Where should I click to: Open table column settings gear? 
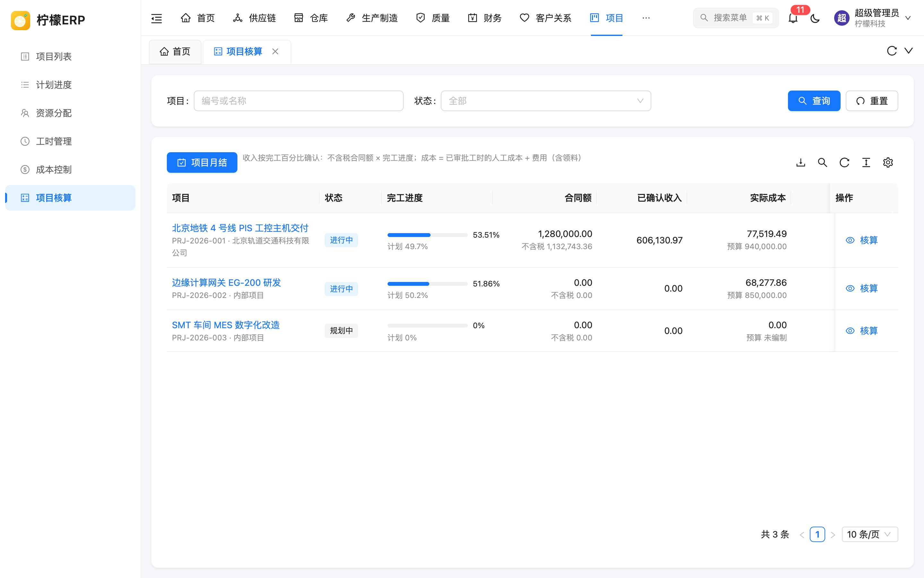coord(888,162)
